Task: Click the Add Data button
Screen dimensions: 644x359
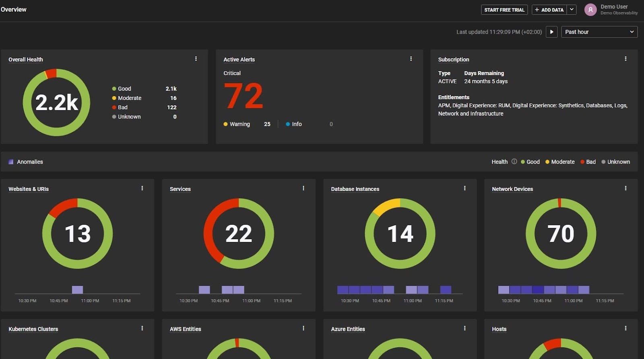Action: click(549, 10)
